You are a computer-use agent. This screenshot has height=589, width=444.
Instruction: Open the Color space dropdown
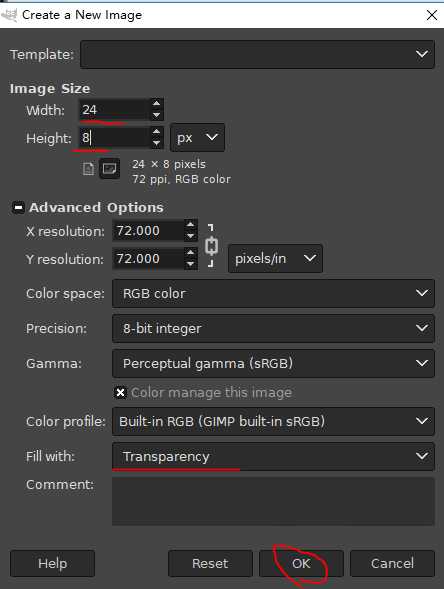pyautogui.click(x=273, y=293)
